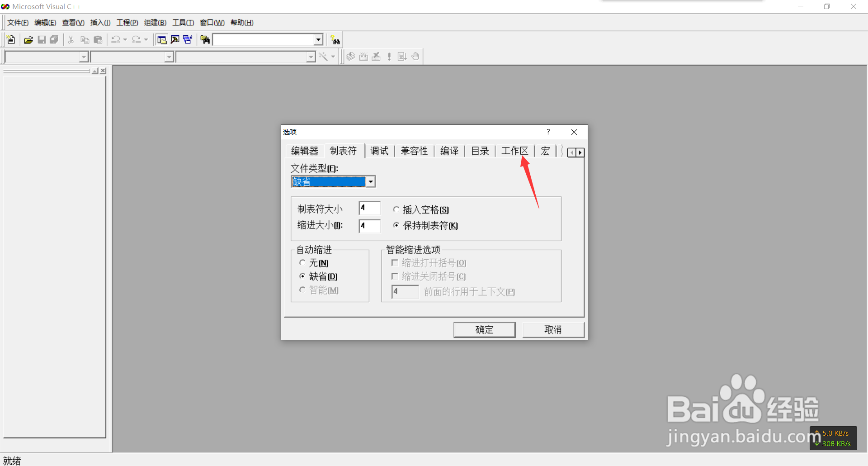The width and height of the screenshot is (868, 466).
Task: Click the Cut scissors icon
Action: tap(71, 40)
